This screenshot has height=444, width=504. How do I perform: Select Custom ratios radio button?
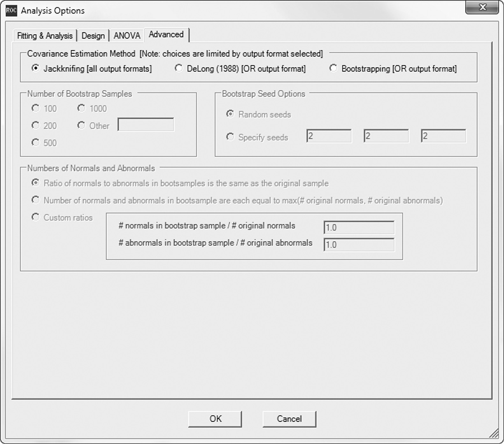tap(36, 218)
